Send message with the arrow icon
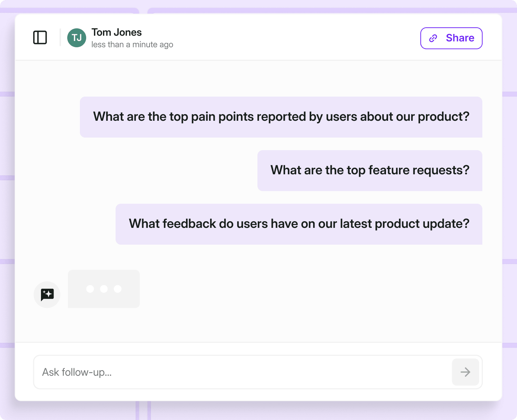517x420 pixels. pyautogui.click(x=465, y=372)
